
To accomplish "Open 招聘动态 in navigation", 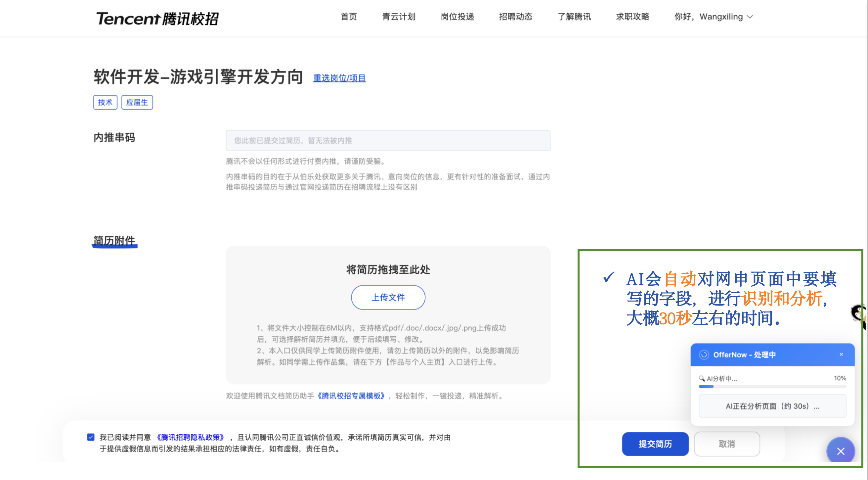I will (516, 17).
